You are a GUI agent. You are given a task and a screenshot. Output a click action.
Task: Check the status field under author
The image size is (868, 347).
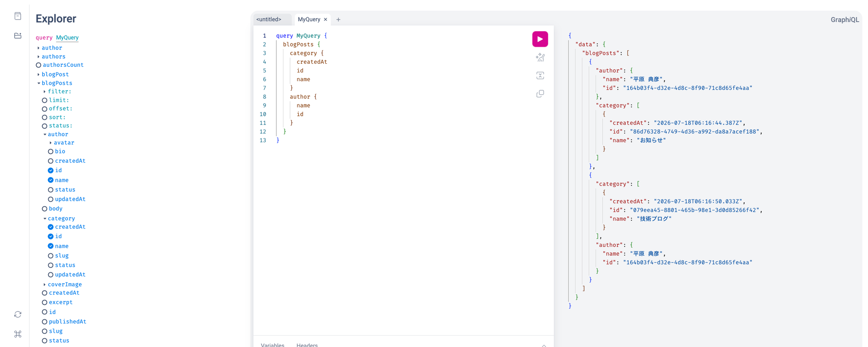pos(51,190)
